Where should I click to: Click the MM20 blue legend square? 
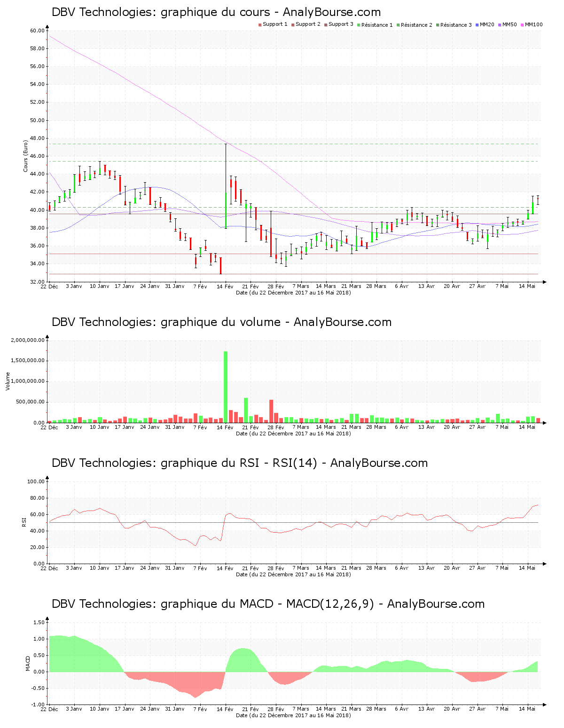pyautogui.click(x=477, y=25)
